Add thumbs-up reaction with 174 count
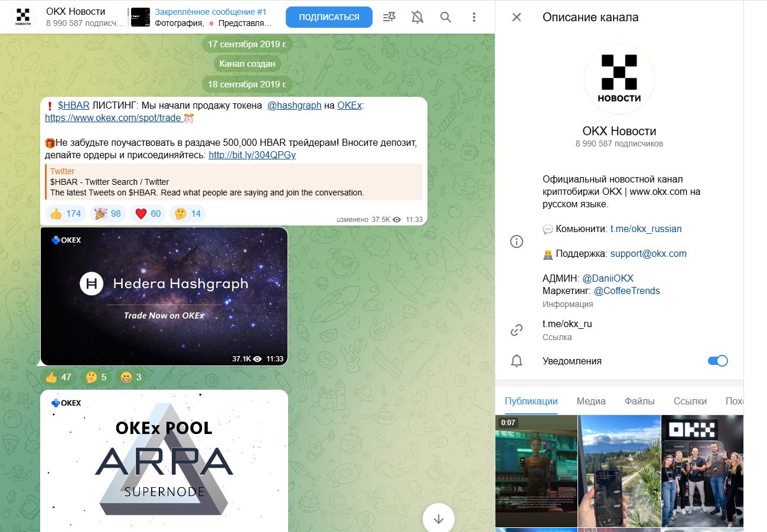Viewport: 767px width, 532px height. coord(66,214)
